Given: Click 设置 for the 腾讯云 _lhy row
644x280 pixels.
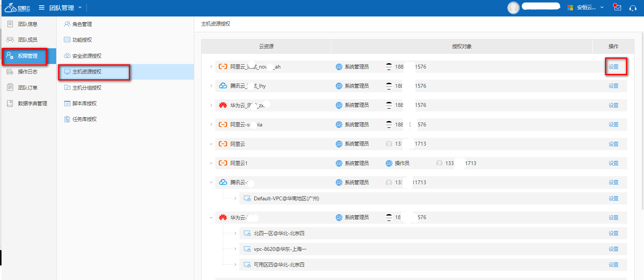Looking at the screenshot, I should pos(613,86).
